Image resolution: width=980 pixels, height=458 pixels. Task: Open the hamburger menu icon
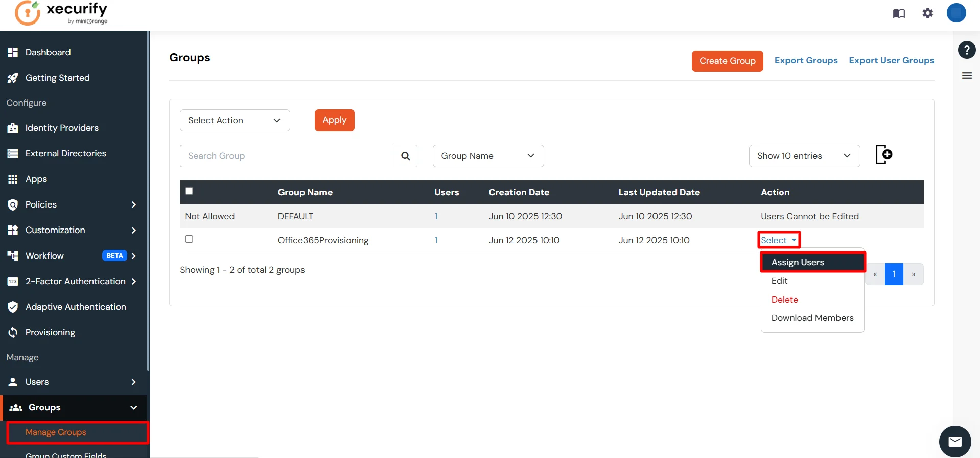pos(967,76)
